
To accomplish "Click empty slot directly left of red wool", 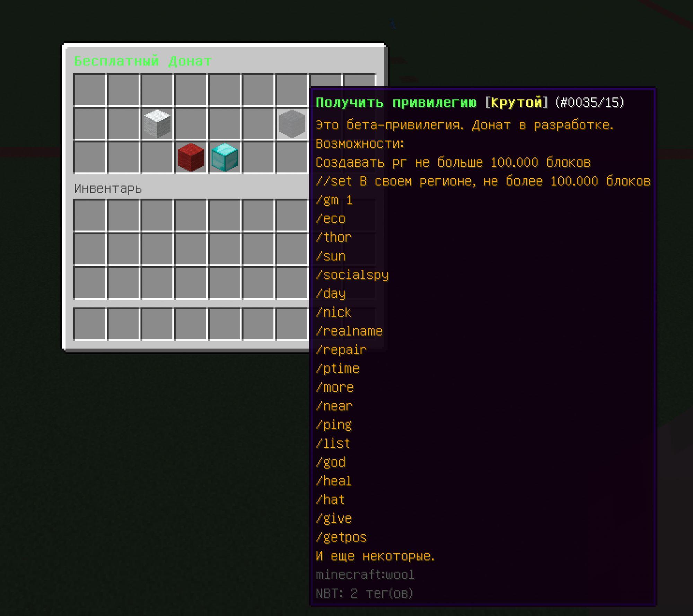I will coord(157,157).
